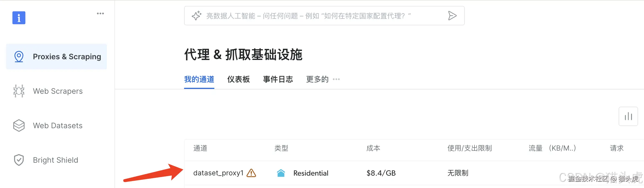
Task: Expand the tabs overflow ellipsis next to 更多的
Action: pyautogui.click(x=336, y=79)
